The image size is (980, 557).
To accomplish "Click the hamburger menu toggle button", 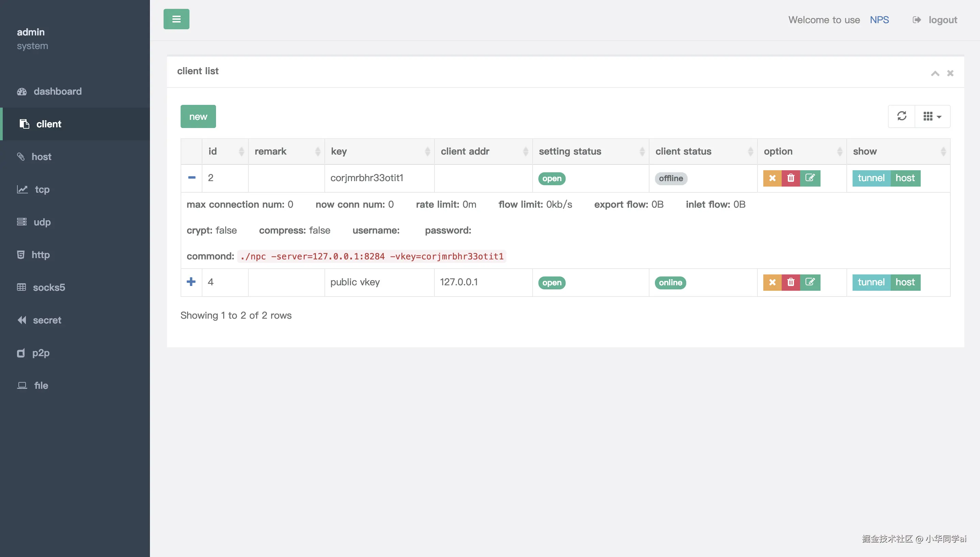I will point(176,19).
